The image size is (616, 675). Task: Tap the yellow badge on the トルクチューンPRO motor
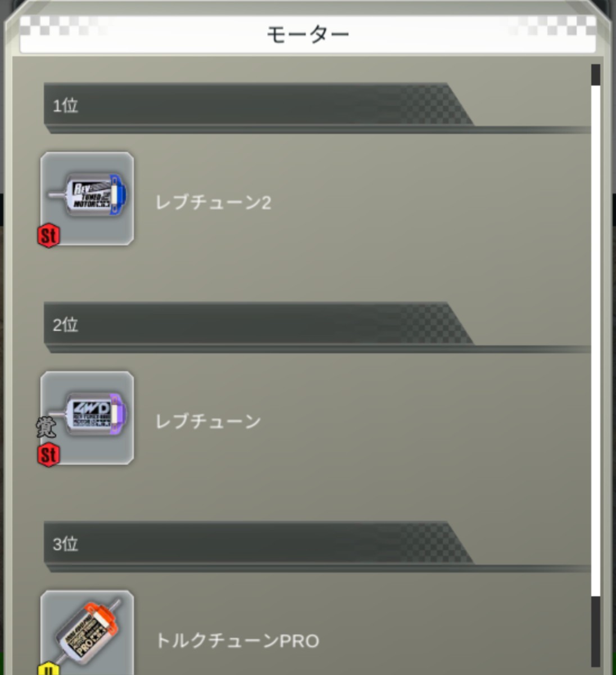tap(48, 669)
